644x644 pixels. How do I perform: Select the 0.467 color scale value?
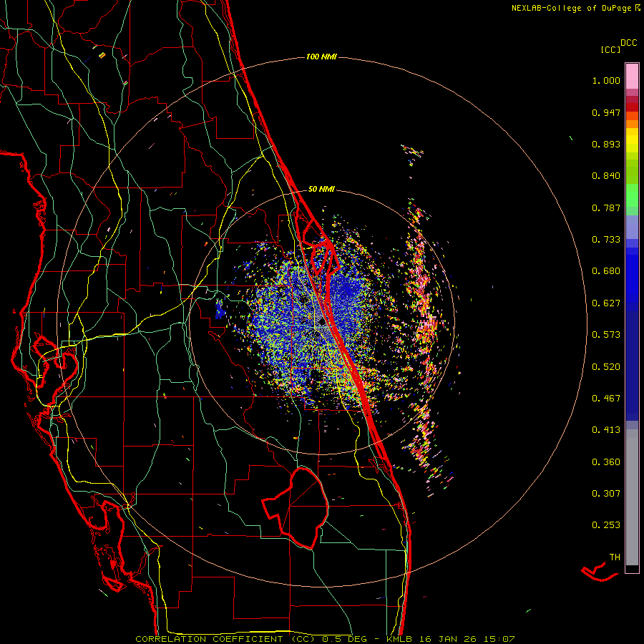coord(606,399)
